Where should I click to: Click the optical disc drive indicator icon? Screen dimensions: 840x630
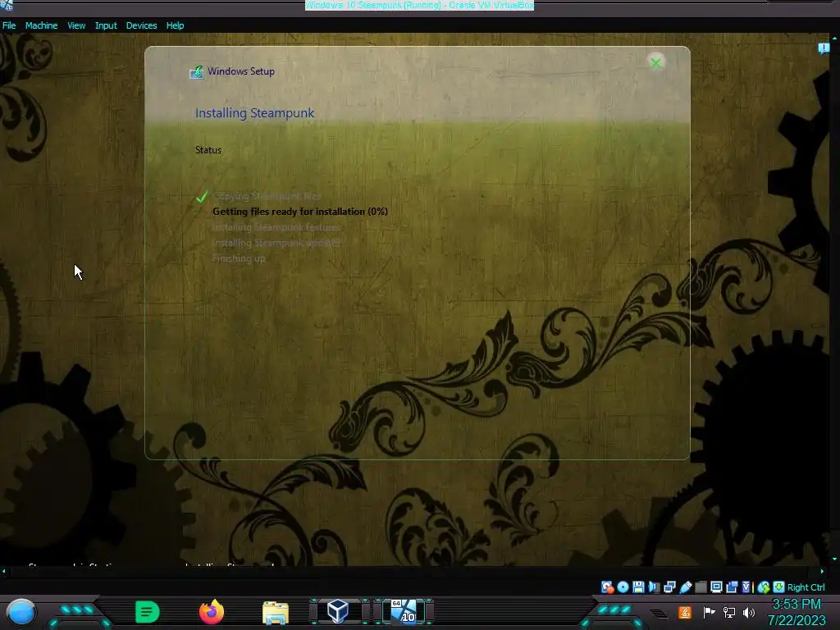coord(623,587)
